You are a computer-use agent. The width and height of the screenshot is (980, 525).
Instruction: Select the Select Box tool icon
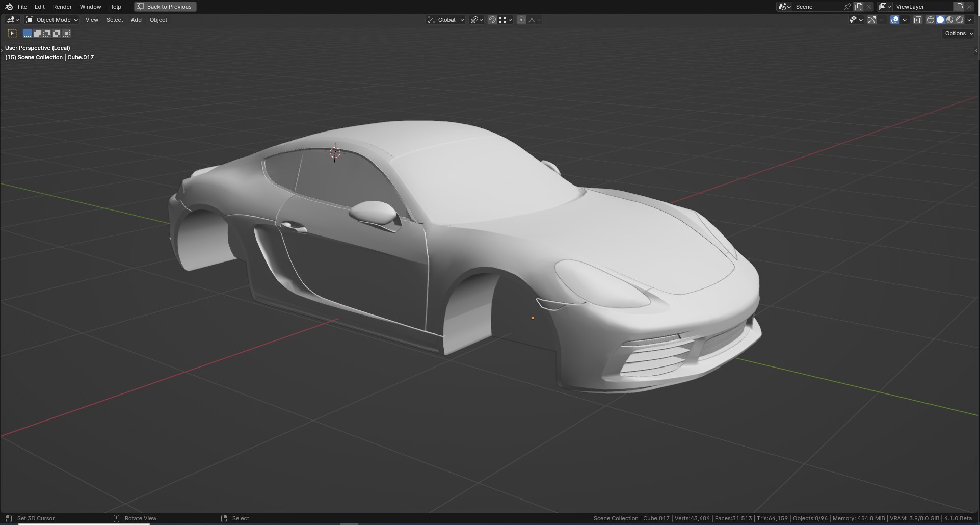click(x=12, y=33)
